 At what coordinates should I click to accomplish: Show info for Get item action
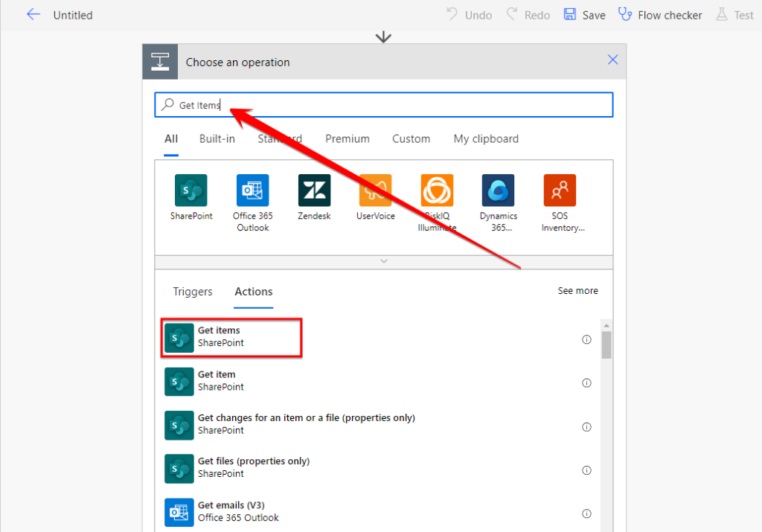tap(586, 383)
